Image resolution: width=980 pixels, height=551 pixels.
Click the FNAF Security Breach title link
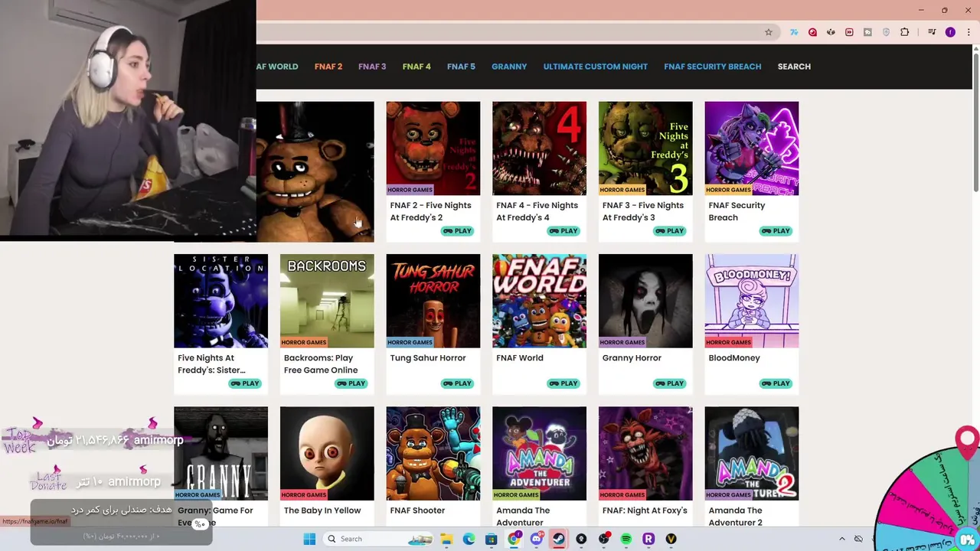pos(737,211)
